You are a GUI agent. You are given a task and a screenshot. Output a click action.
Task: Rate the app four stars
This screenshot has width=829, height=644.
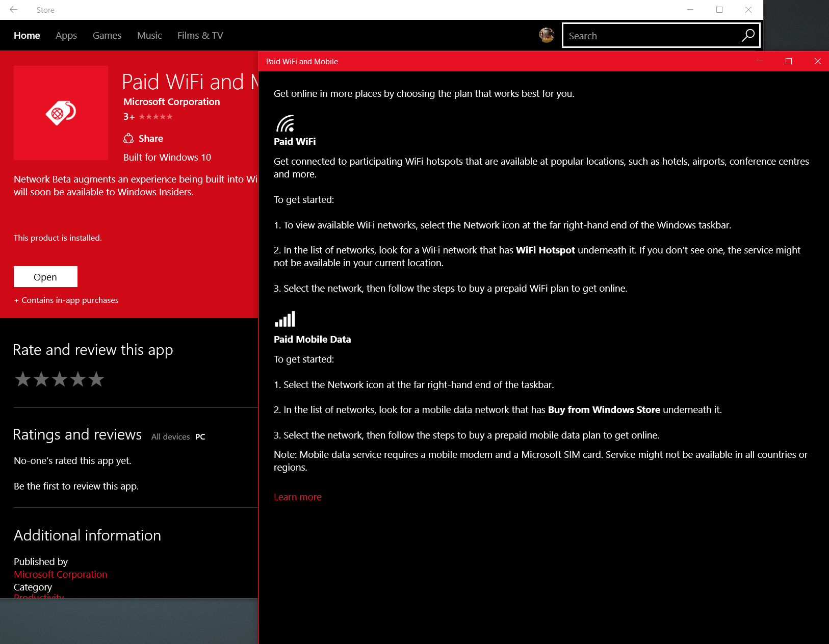click(78, 379)
